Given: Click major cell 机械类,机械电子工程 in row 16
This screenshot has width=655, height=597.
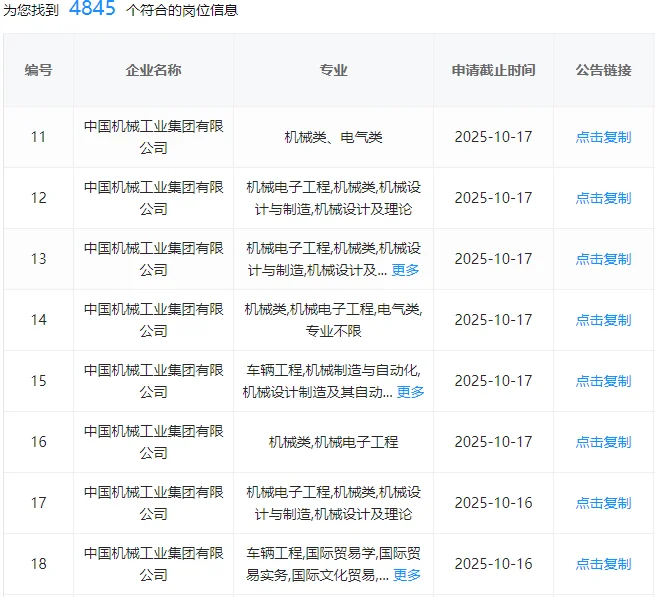Looking at the screenshot, I should 333,442.
